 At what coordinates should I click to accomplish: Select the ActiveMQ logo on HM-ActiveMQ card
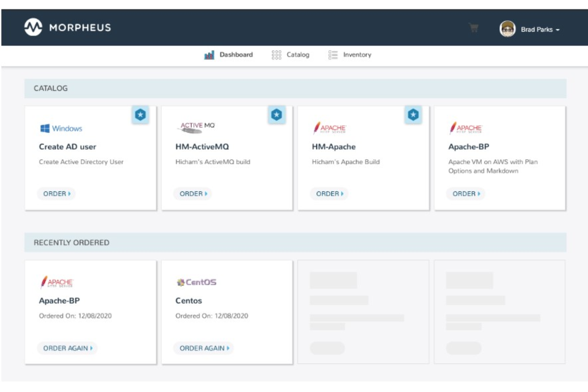coord(197,126)
